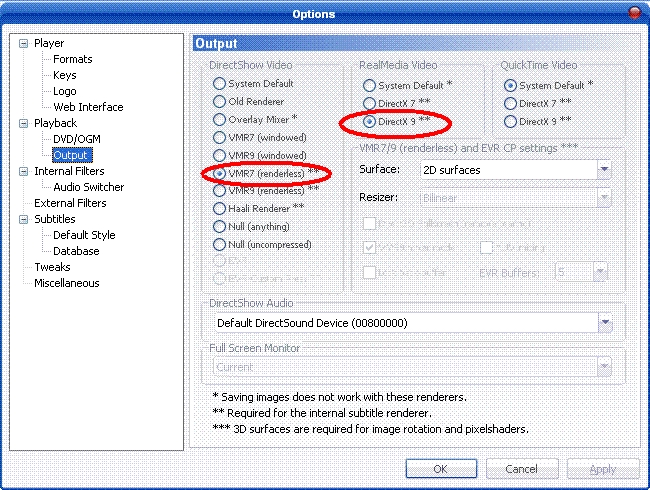650x490 pixels.
Task: Select VMR9 (renderless) radio button
Action: pyautogui.click(x=219, y=191)
